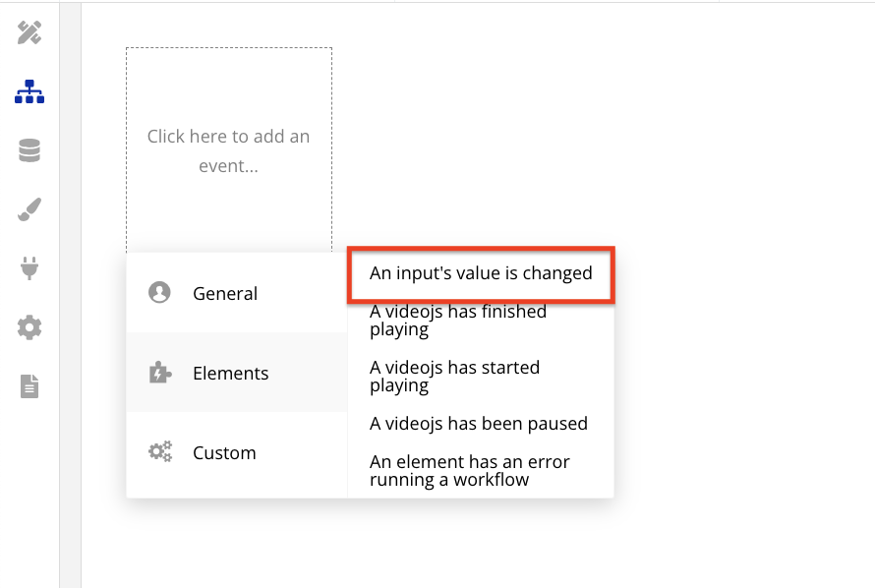Viewport: 875px width, 588px height.
Task: Select the Custom event category
Action: point(237,452)
